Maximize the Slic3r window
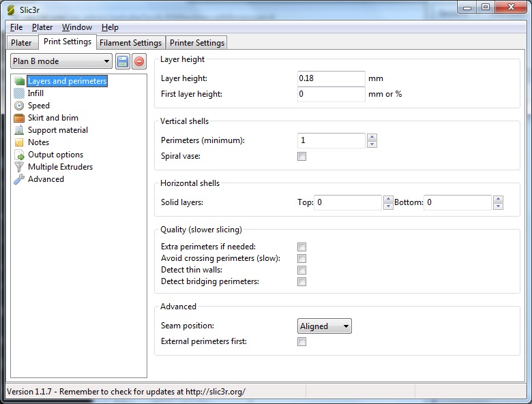 pos(486,7)
